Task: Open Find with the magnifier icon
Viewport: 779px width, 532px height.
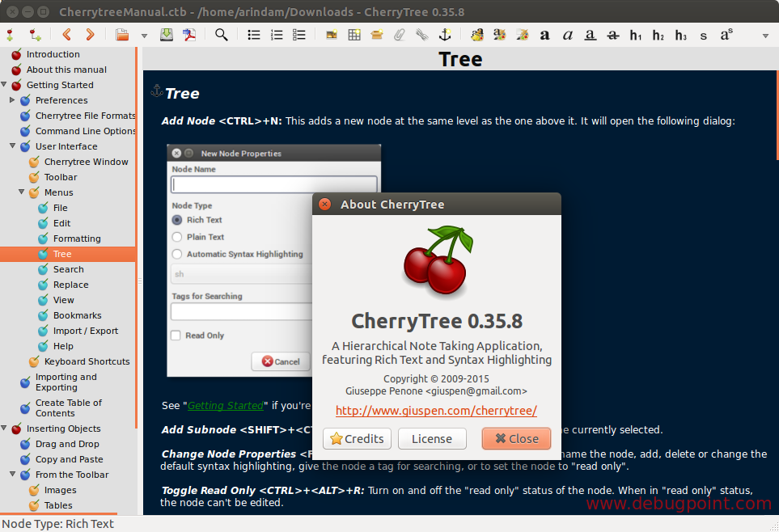Action: coord(222,34)
